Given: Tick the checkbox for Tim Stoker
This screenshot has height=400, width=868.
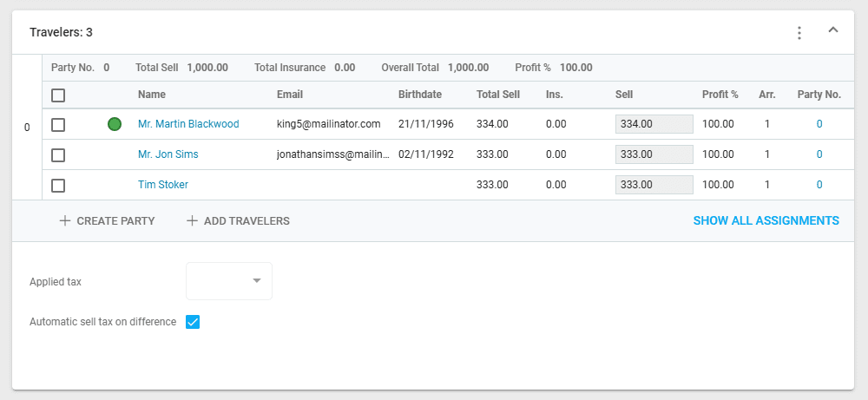Looking at the screenshot, I should pyautogui.click(x=58, y=185).
